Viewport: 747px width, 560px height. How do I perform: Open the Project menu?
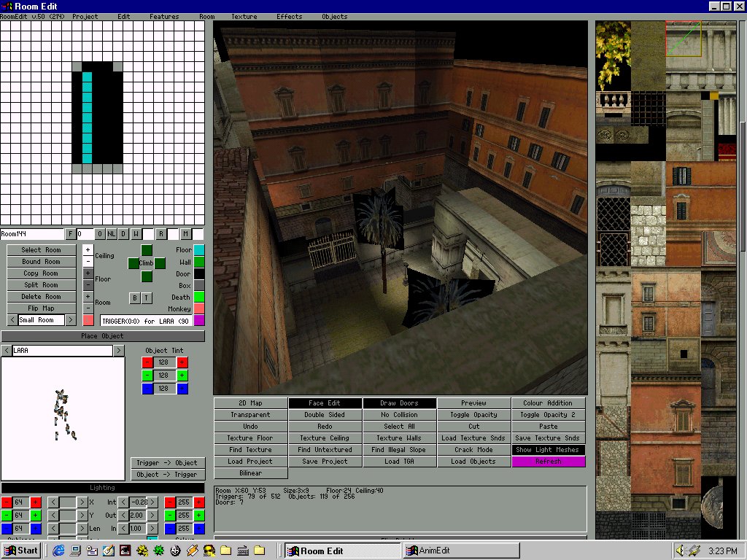tap(85, 17)
